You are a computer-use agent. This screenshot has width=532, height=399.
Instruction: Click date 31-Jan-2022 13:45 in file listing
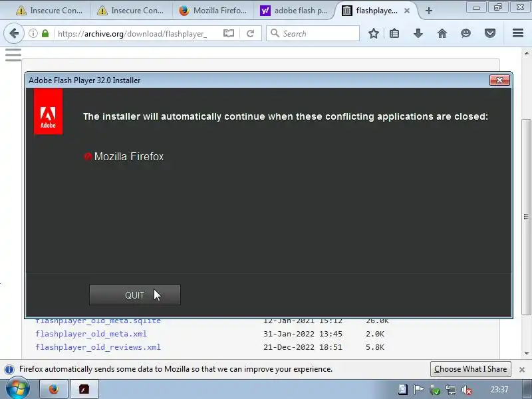click(303, 334)
